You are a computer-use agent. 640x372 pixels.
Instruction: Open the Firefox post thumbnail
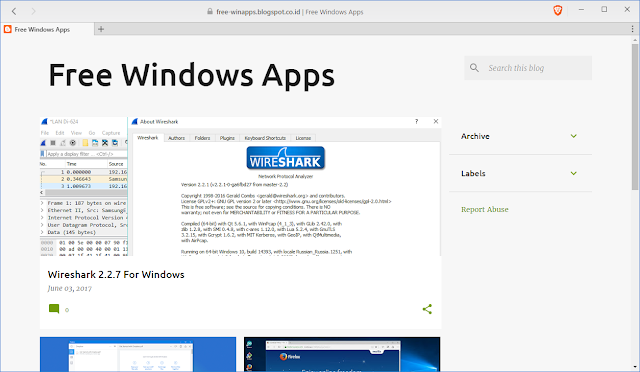click(342, 354)
